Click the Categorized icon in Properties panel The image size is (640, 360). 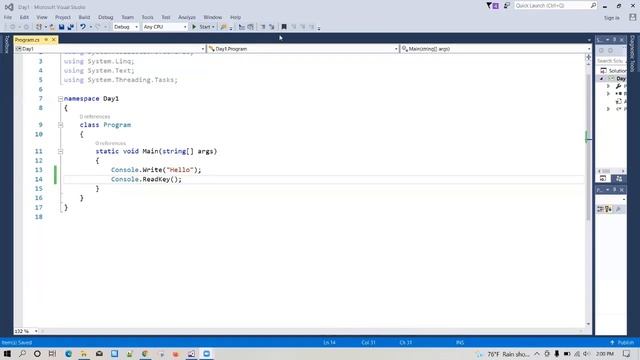[x=600, y=209]
